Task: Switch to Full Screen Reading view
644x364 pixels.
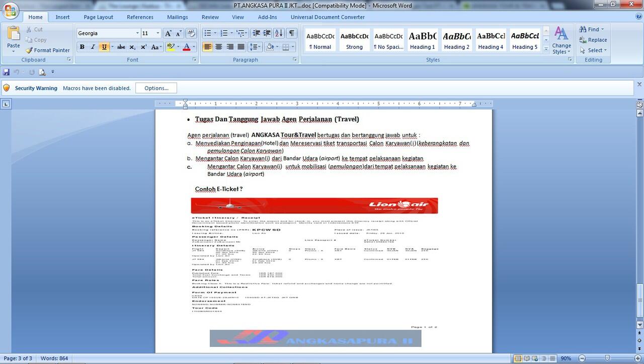Action: point(526,358)
